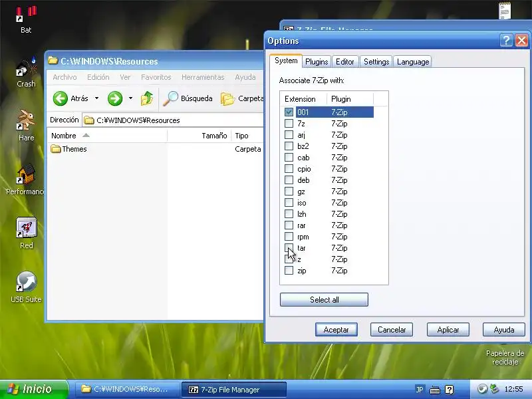Toggle Carpetas folder pane in Explorer
This screenshot has height=399, width=532.
tap(242, 98)
